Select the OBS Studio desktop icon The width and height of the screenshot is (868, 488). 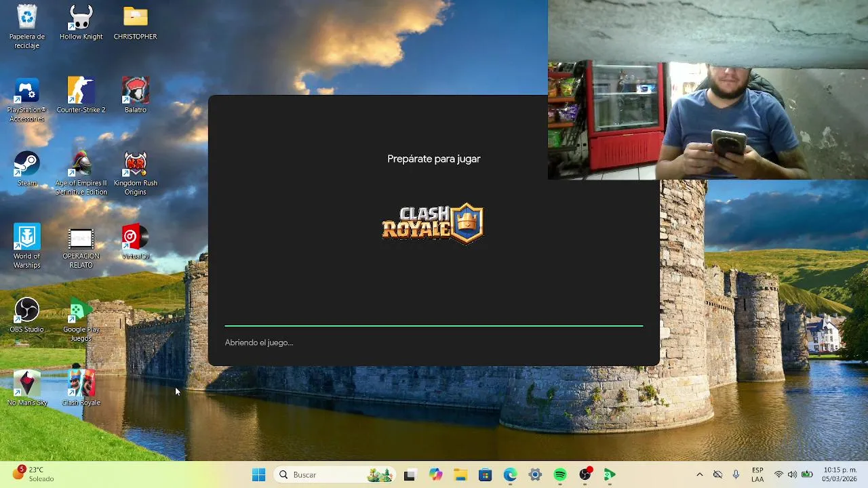click(x=27, y=315)
